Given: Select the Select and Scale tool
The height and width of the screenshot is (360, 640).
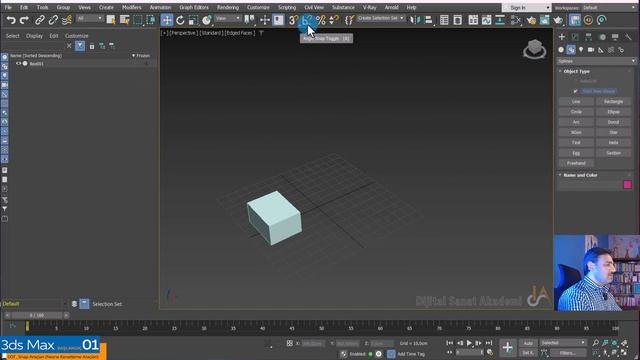Looking at the screenshot, I should click(193, 20).
